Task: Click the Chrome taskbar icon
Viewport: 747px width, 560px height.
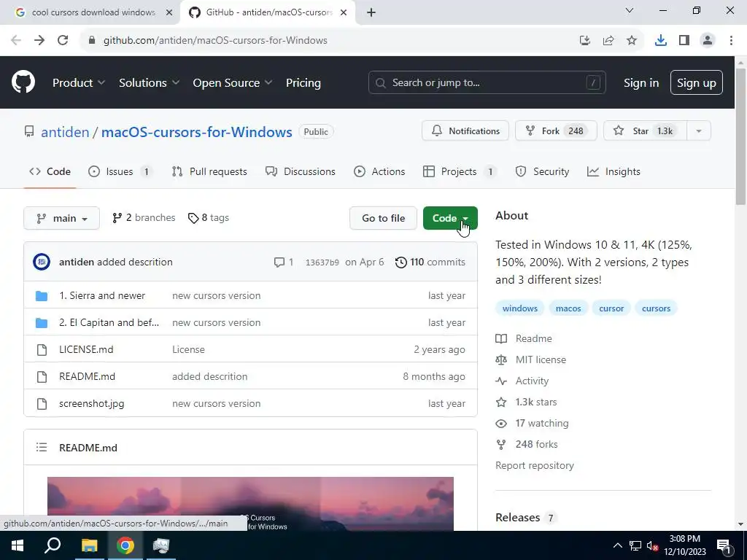Action: [x=125, y=545]
